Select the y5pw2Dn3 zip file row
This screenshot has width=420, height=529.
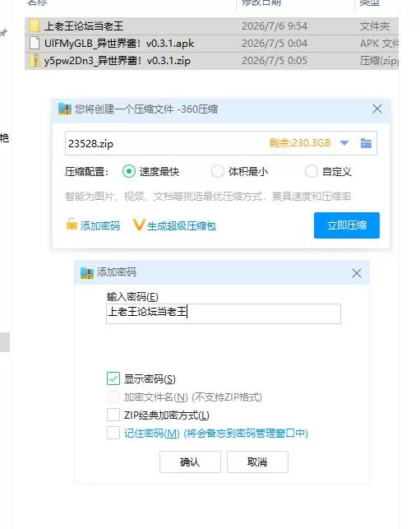(x=212, y=61)
